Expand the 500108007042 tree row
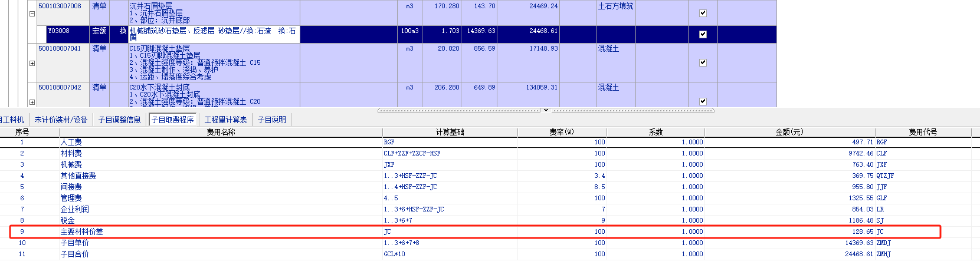The image size is (980, 268). [32, 102]
